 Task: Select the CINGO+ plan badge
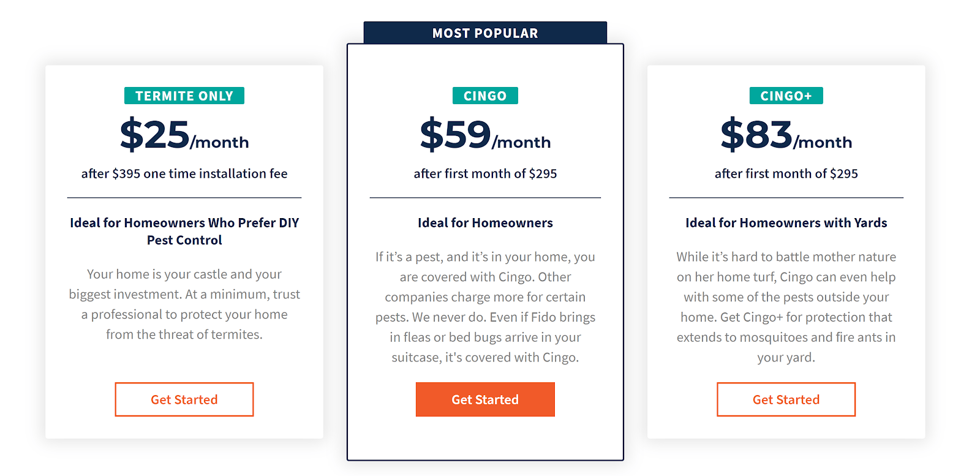(x=786, y=96)
